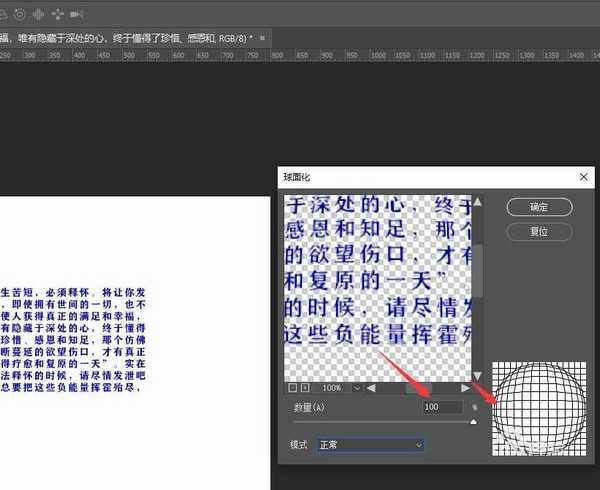Viewport: 600px width, 490px height.
Task: Switch to the RGB/8 document tab
Action: pyautogui.click(x=130, y=37)
